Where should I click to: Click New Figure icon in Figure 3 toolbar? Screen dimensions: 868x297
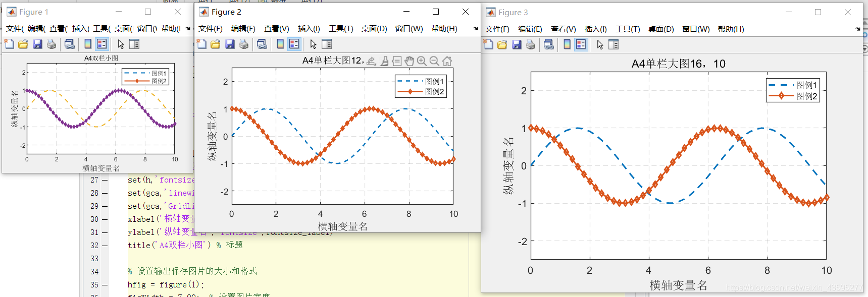[488, 44]
